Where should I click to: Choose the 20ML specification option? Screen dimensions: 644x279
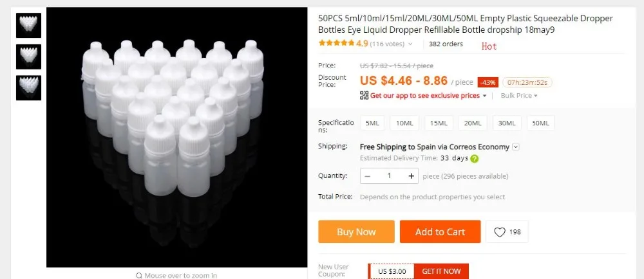472,123
